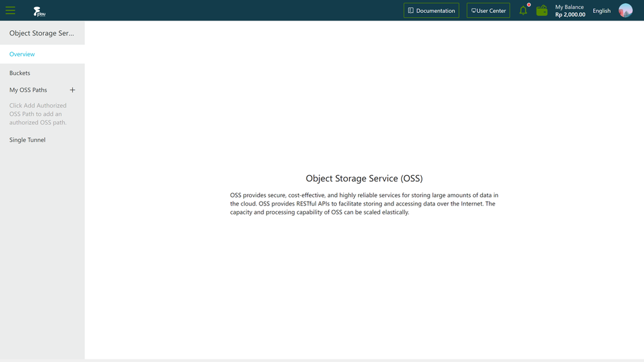This screenshot has height=362, width=644.
Task: Open the Single Tunnel section
Action: click(28, 140)
